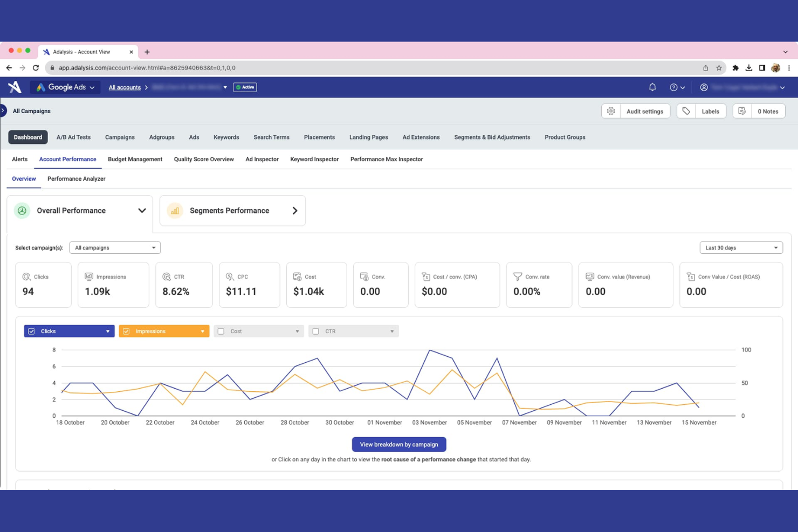Click the tag icon beside Labels
This screenshot has height=532, width=798.
coord(686,110)
